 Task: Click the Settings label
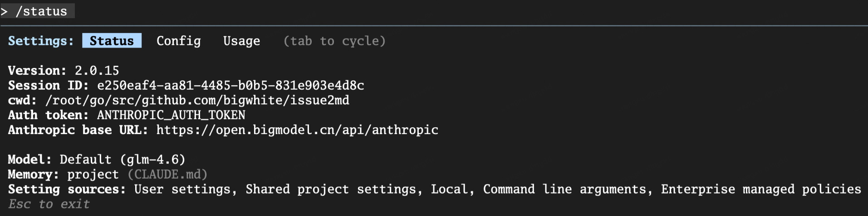pyautogui.click(x=41, y=41)
